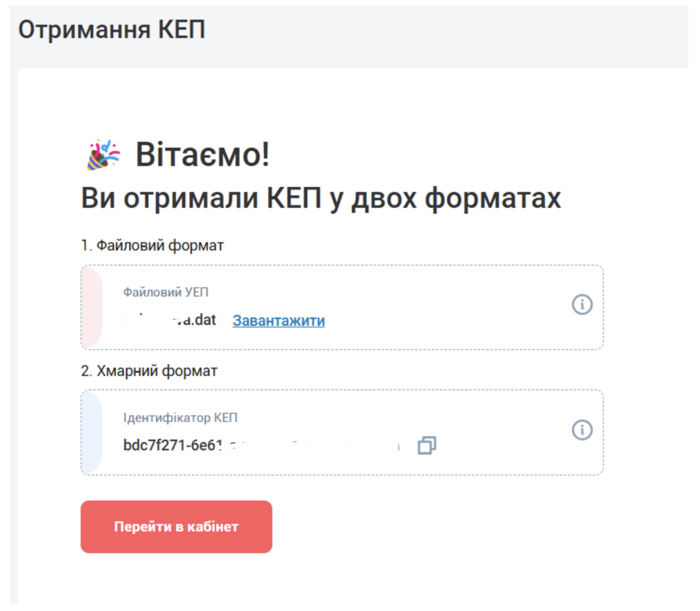Click empty space right of Завантажити link
Image resolution: width=700 pixels, height=611 pixels.
426,321
